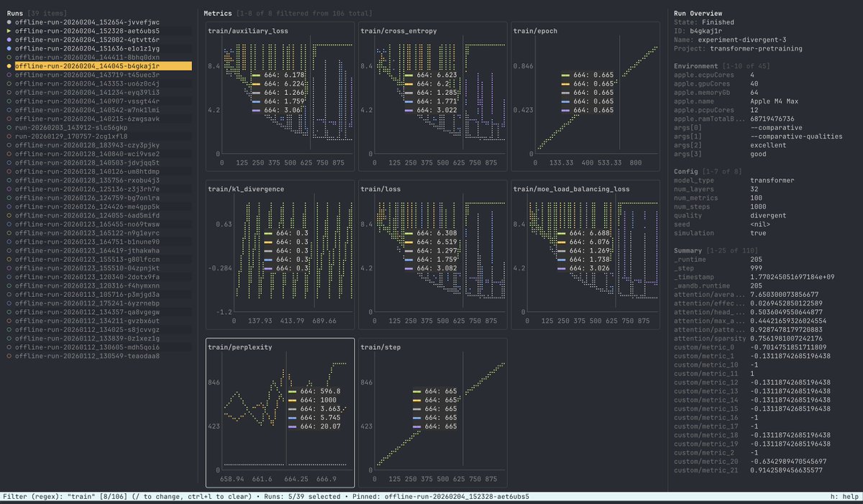Select run offline-run-20260123_155513-g80lfccm
Image resolution: width=863 pixels, height=504 pixels.
point(99,258)
